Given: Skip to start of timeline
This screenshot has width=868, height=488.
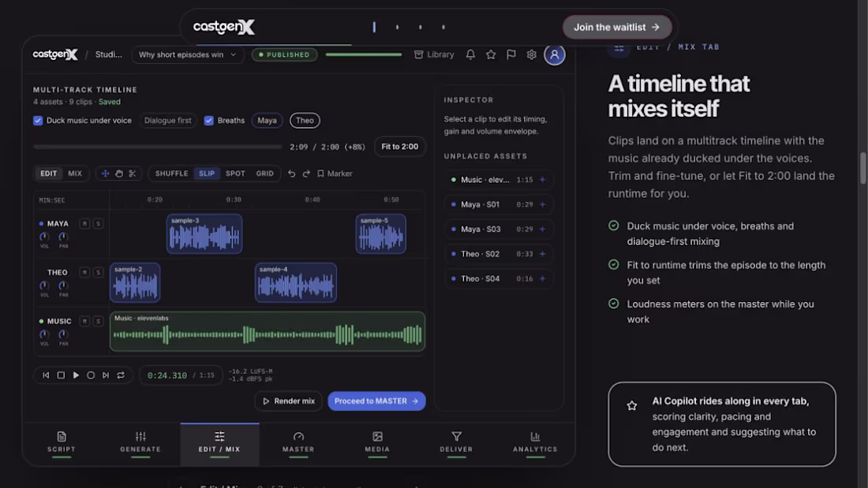Looking at the screenshot, I should (46, 375).
